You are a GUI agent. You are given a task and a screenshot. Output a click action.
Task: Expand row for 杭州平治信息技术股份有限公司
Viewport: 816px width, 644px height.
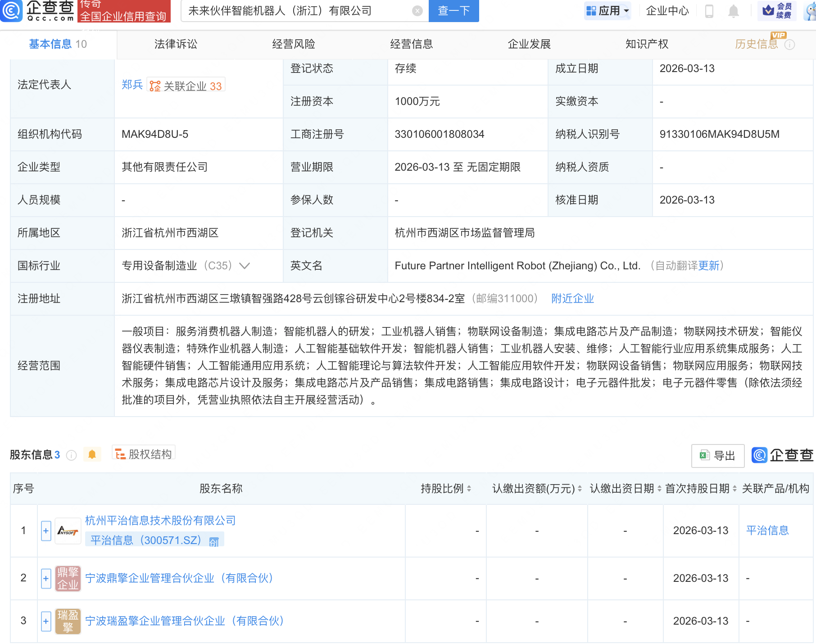[46, 531]
